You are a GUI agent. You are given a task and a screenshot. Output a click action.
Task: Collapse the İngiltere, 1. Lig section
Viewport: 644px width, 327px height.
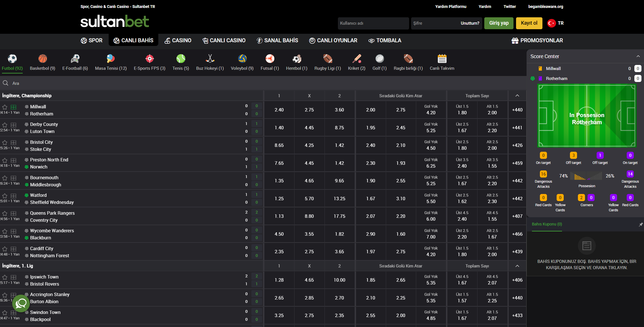click(517, 266)
